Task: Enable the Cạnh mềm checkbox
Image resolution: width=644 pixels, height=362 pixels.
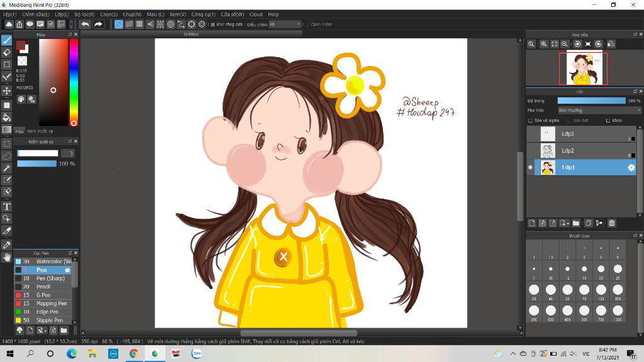Action: click(x=307, y=25)
